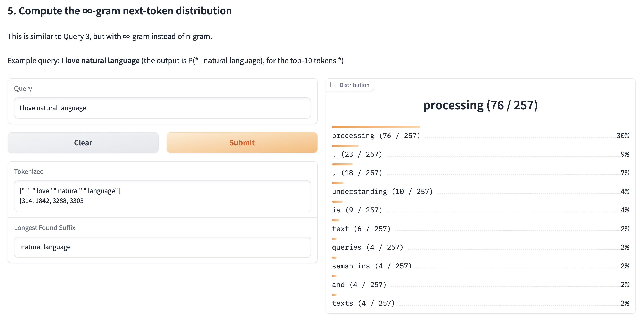Click the texts (4 / 257) row
Screen dimensions: 644x323
[x=363, y=303]
